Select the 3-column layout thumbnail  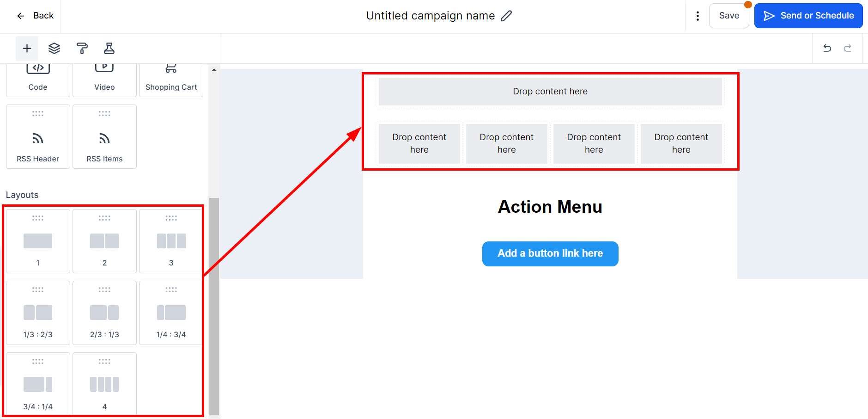171,241
